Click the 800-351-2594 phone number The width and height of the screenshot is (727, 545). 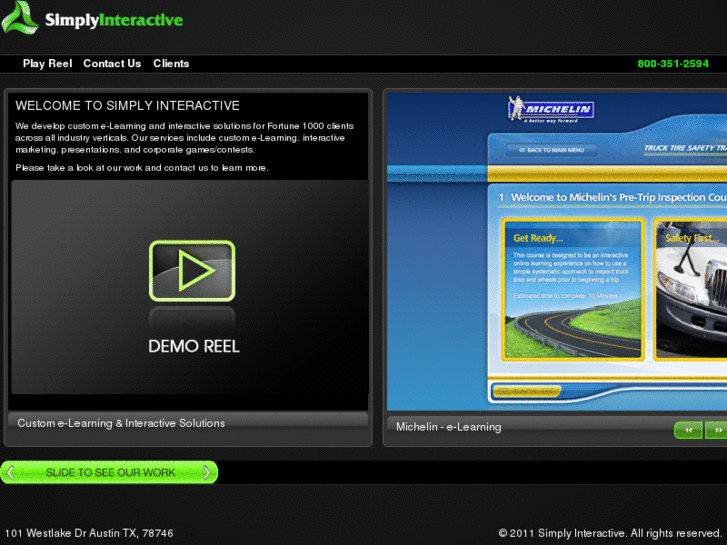click(x=673, y=64)
